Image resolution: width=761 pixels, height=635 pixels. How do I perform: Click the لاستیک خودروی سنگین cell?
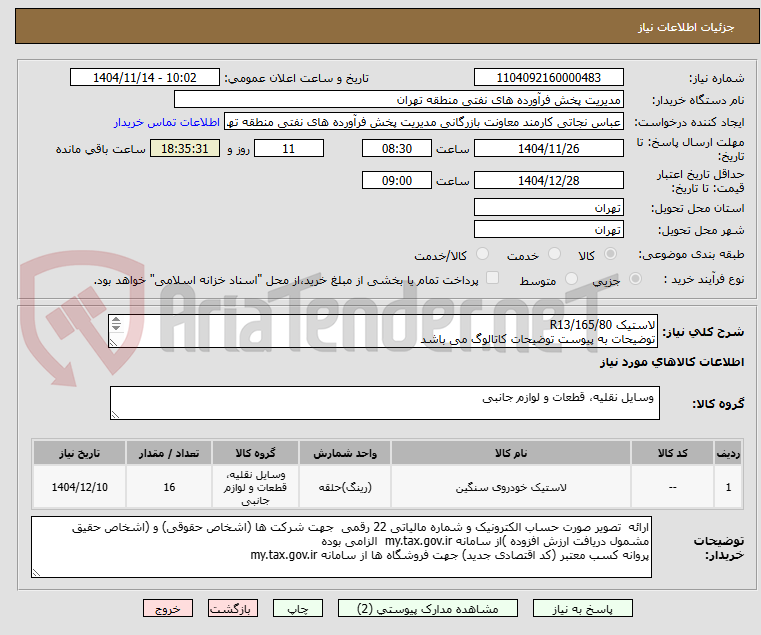[x=511, y=487]
